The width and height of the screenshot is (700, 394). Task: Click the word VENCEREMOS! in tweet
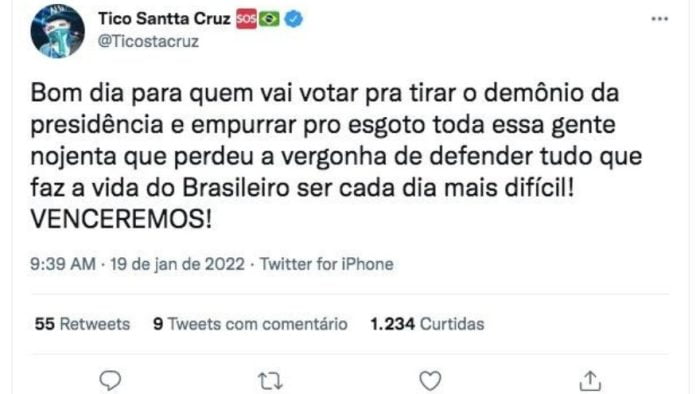pyautogui.click(x=121, y=220)
